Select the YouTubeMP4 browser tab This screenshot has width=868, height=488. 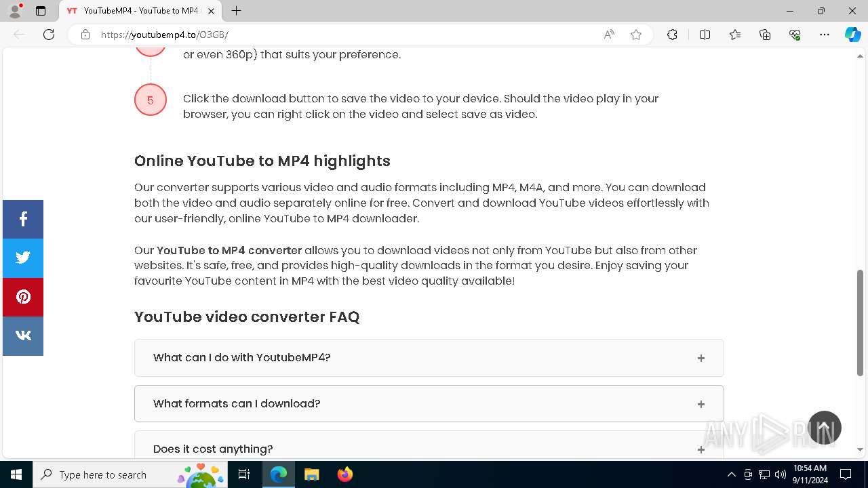pos(140,11)
